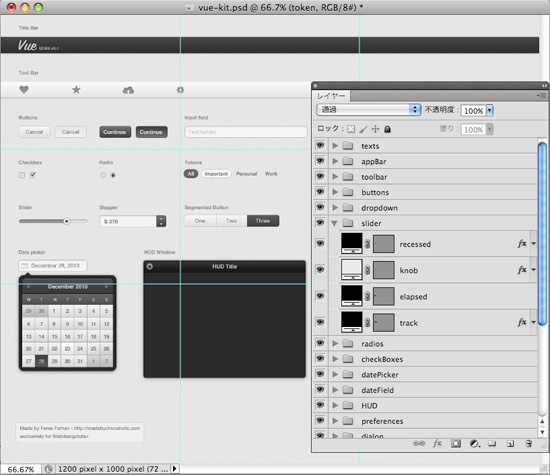550x475 pixels.
Task: Hide the knob layer
Action: (x=320, y=269)
